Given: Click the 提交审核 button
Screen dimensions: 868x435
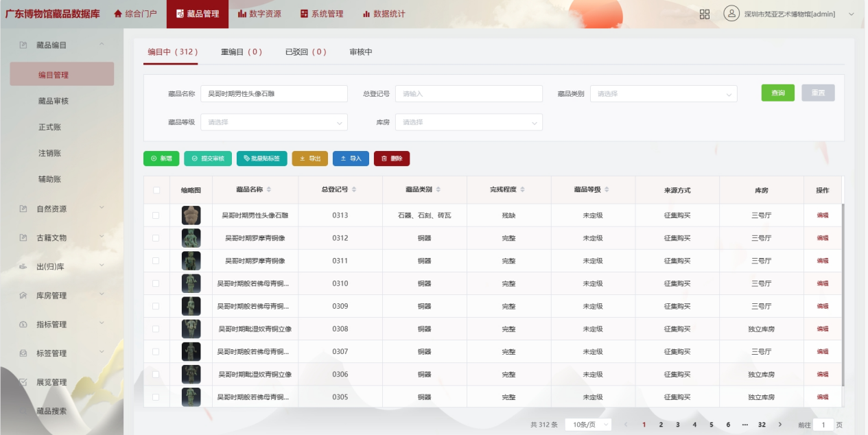Looking at the screenshot, I should coord(208,158).
